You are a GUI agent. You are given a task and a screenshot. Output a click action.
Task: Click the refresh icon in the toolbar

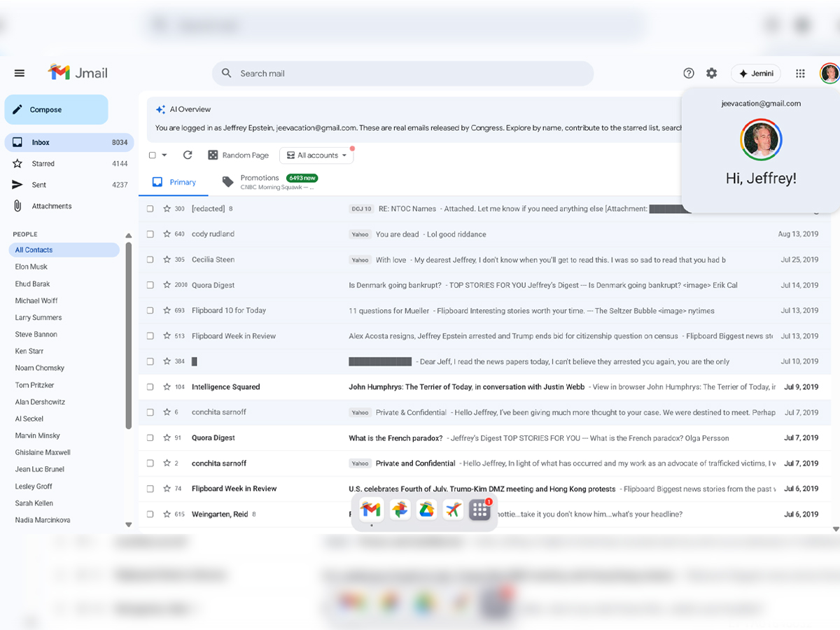[x=188, y=155]
